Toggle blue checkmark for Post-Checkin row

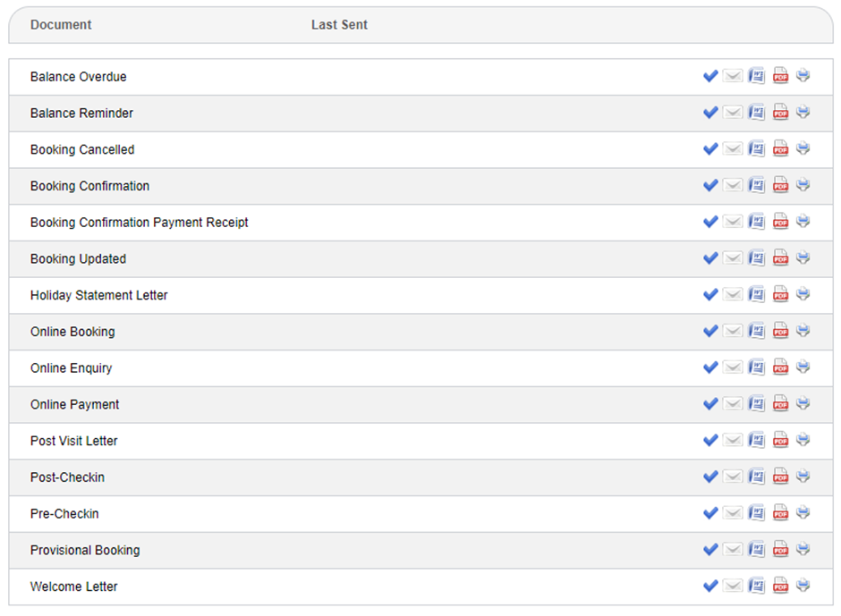[710, 477]
